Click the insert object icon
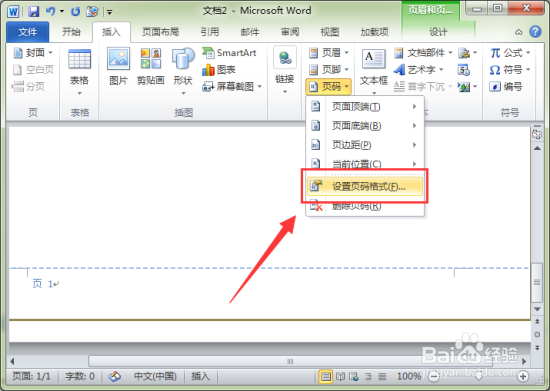 pos(468,86)
